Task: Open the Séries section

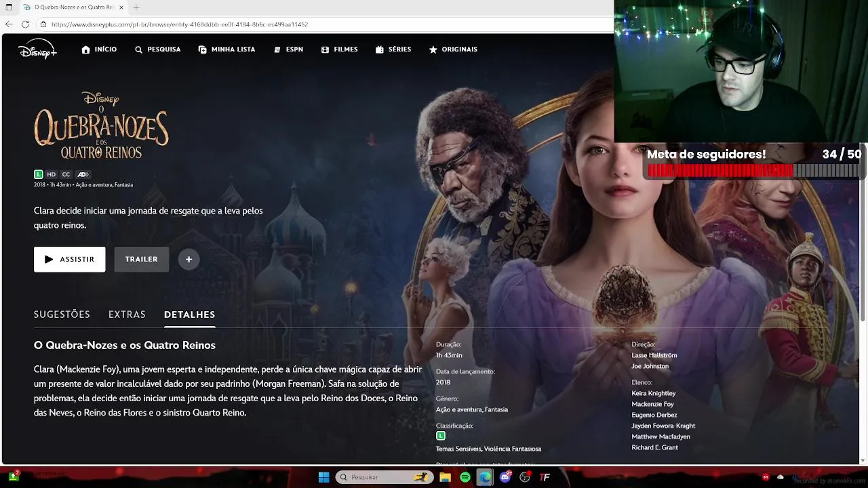Action: 393,49
